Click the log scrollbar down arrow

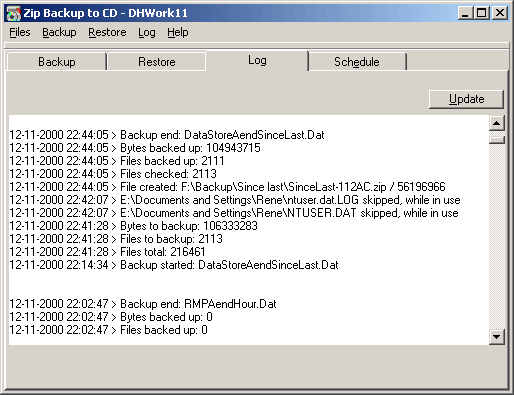click(497, 337)
